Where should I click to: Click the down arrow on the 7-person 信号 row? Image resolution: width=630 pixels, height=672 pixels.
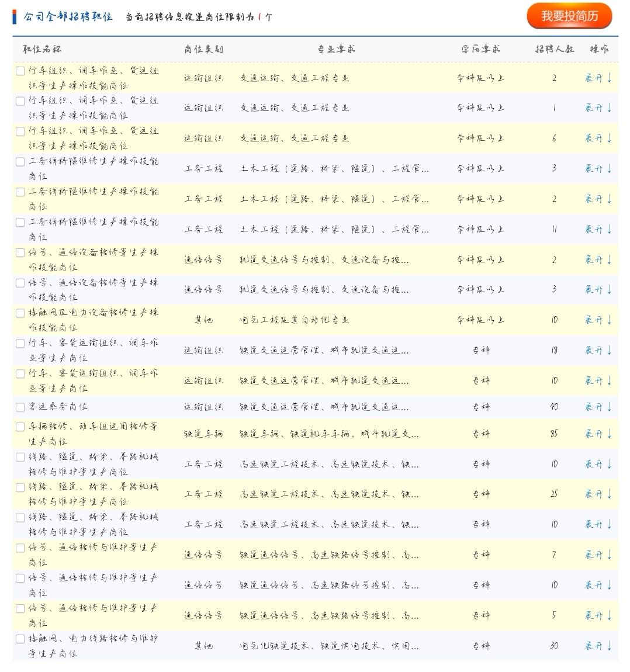(609, 555)
